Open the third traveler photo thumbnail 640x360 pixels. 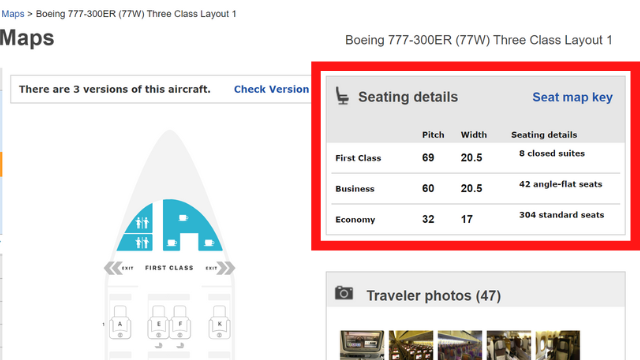point(460,345)
